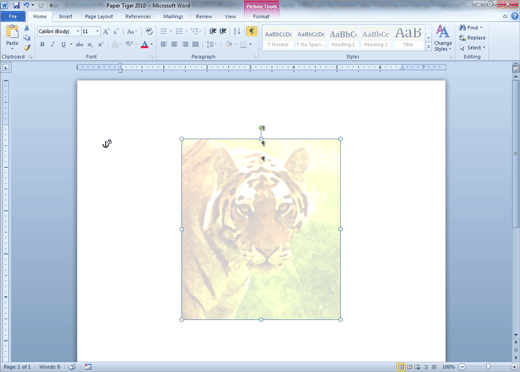Click the Increase Indent icon
This screenshot has height=372, width=520.
pos(223,31)
